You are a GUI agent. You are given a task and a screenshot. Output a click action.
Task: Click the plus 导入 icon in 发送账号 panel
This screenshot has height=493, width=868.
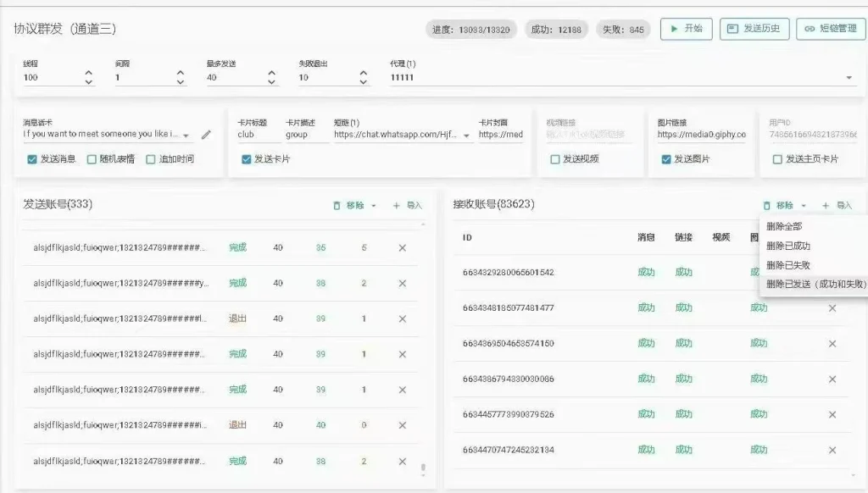coord(397,205)
